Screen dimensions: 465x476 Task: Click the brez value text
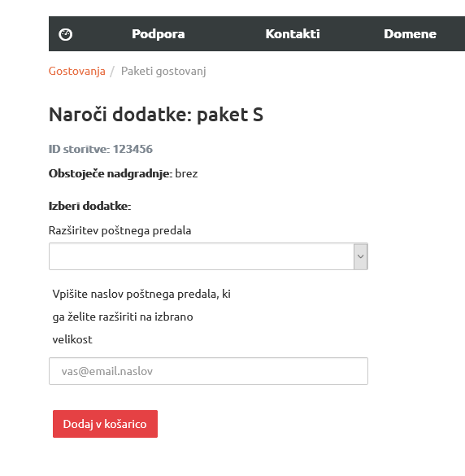[x=186, y=173]
